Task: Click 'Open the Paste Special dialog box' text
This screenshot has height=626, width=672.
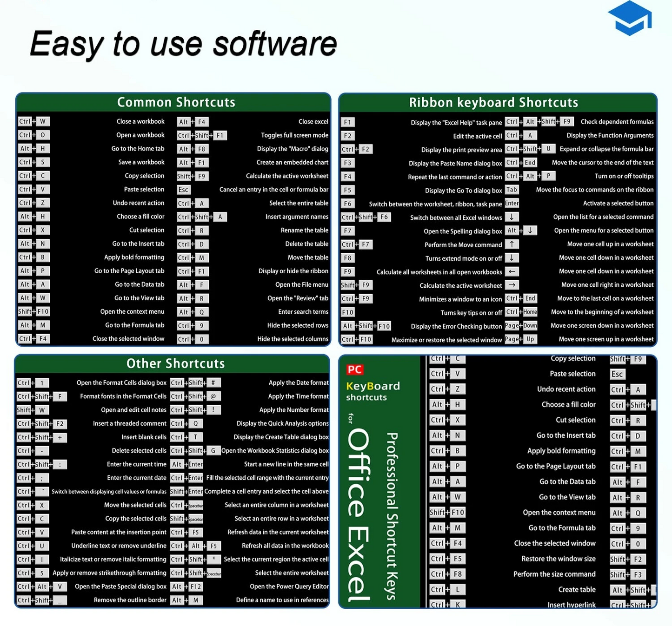Action: [121, 586]
